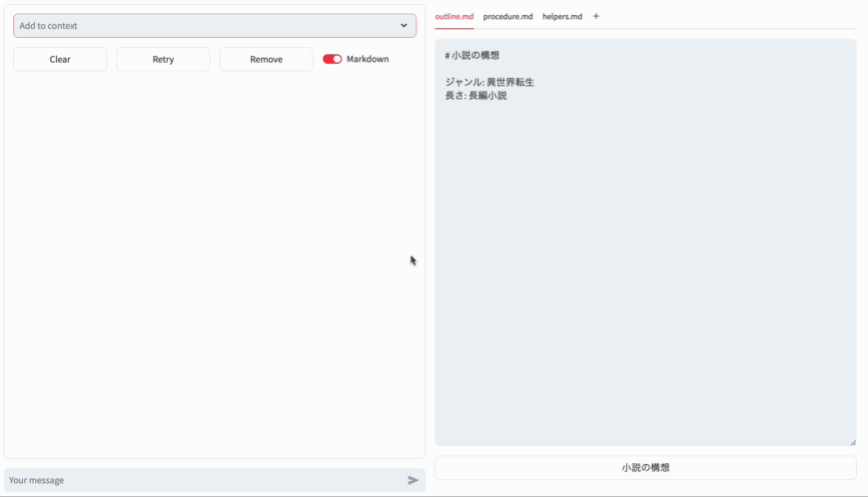This screenshot has width=868, height=497.
Task: Click the 小説の構想 button below the editor
Action: 645,467
